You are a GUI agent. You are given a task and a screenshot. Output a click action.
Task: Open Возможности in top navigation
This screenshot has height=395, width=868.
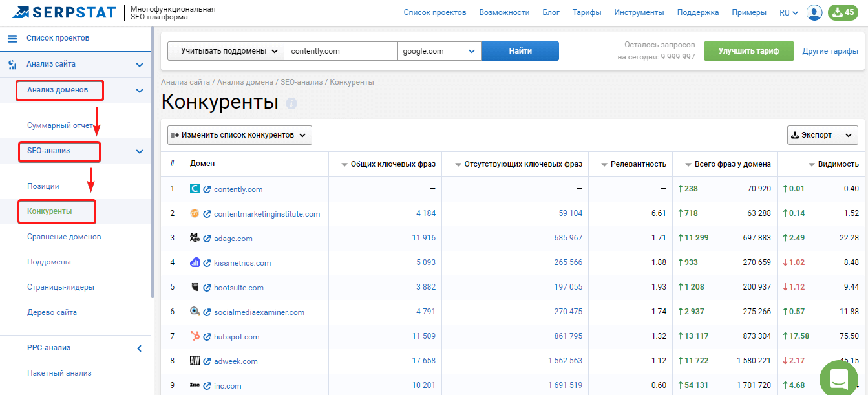[504, 12]
